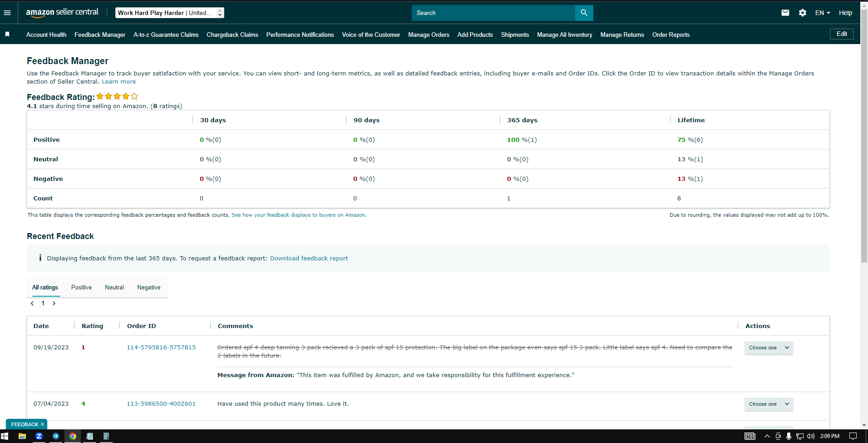Open A-to-z Guarantee Claims
Viewport: 868px width, 443px height.
[166, 35]
